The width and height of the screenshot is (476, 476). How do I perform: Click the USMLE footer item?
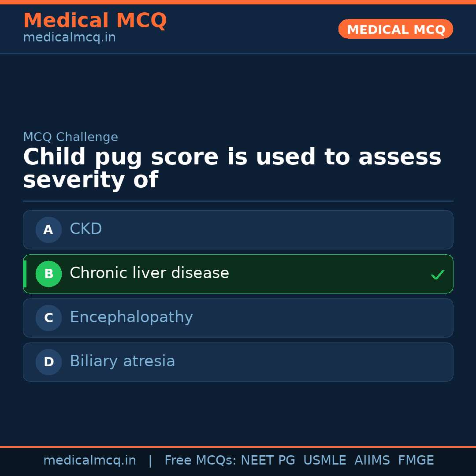pos(325,460)
